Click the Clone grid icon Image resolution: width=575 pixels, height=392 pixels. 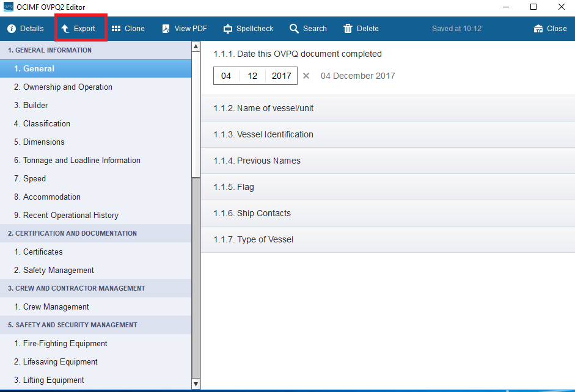[116, 29]
